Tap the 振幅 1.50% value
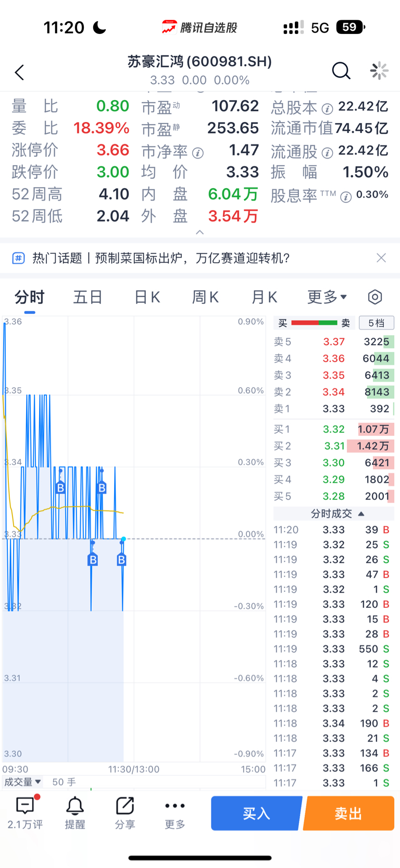 366,172
